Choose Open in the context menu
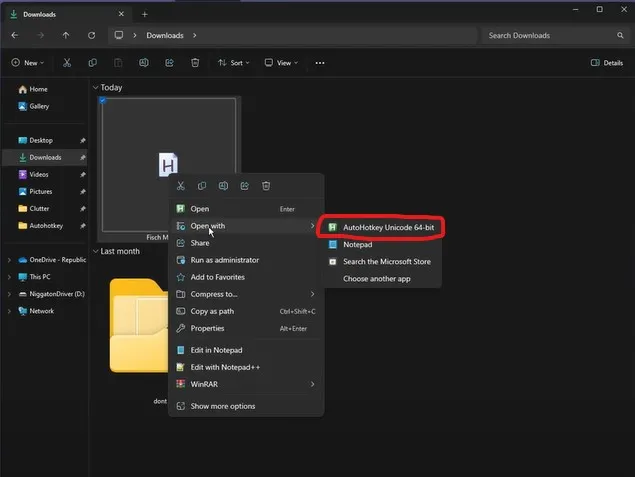The image size is (635, 477). pos(246,209)
